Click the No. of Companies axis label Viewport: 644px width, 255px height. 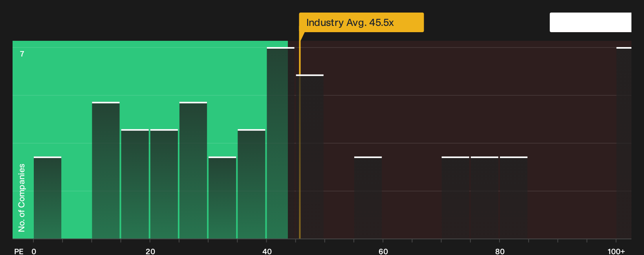coord(22,198)
